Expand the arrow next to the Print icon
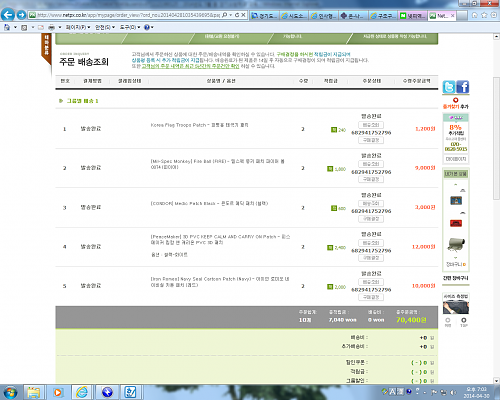This screenshot has width=500, height=400. (x=60, y=27)
